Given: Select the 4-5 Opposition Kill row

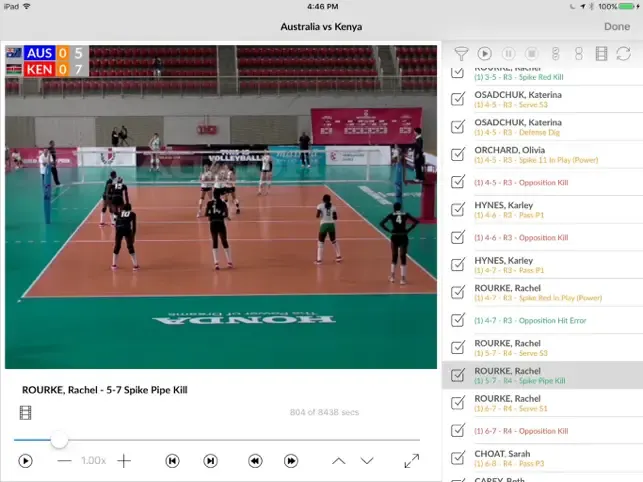Looking at the screenshot, I should pyautogui.click(x=543, y=182).
